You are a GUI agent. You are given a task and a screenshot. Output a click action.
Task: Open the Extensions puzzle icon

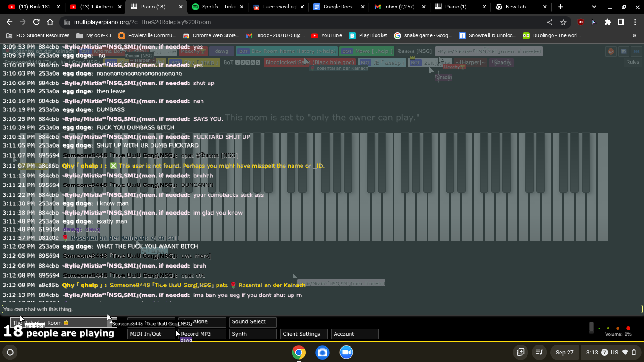tap(608, 22)
